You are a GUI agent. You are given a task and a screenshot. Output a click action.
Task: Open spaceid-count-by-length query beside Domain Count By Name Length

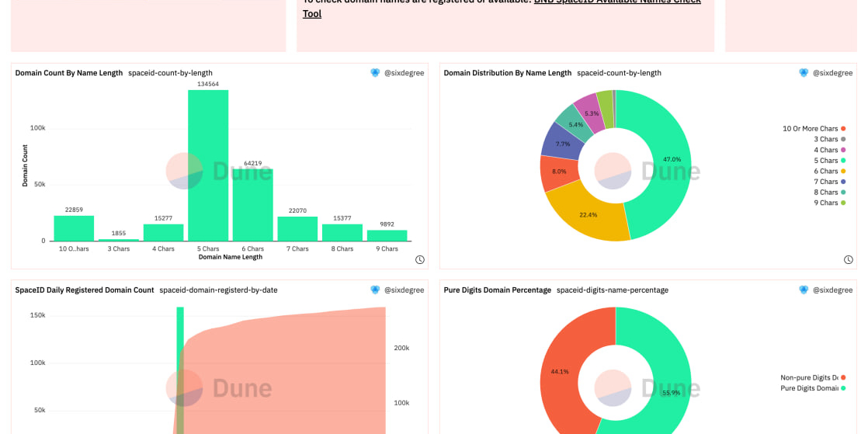[181, 73]
